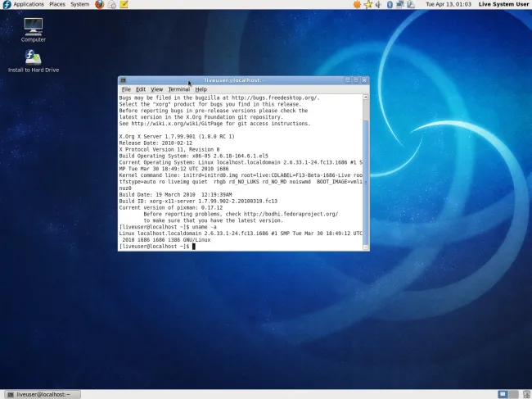The image size is (532, 399).
Task: Click the 'Release Date: 2010-02-12' line
Action: click(x=156, y=143)
